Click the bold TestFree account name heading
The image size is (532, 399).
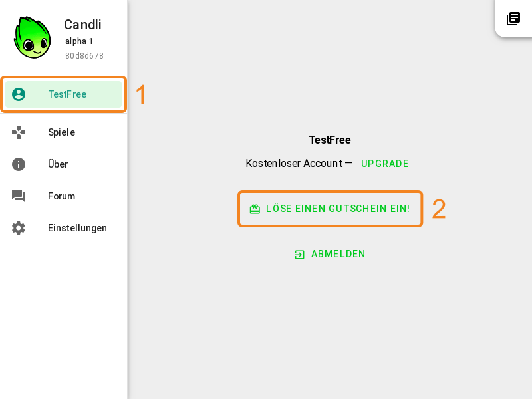click(330, 140)
